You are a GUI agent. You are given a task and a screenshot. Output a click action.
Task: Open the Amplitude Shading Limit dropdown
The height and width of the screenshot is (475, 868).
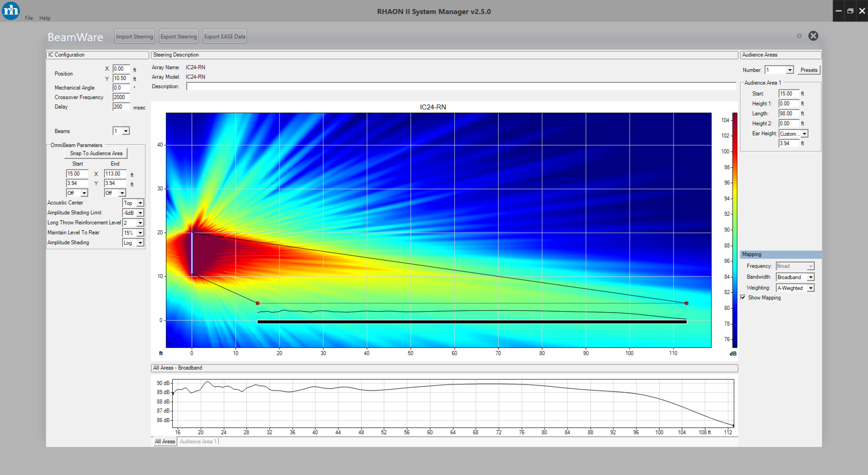click(x=140, y=213)
